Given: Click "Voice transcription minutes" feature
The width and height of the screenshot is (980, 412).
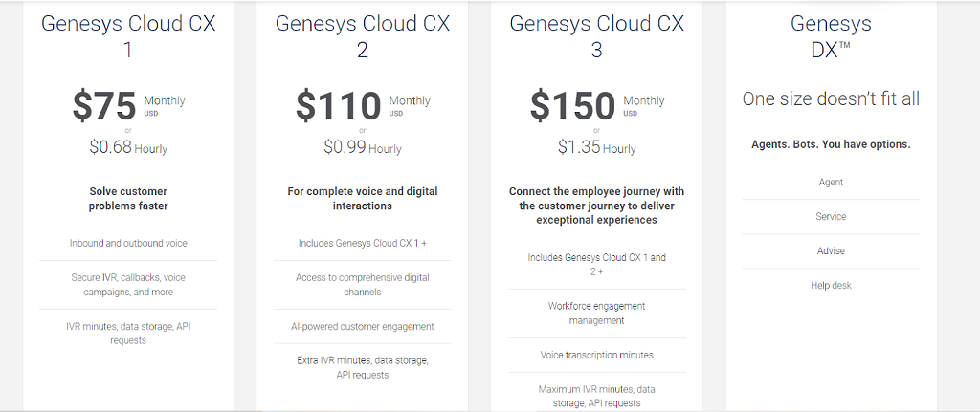Looking at the screenshot, I should coord(596,355).
